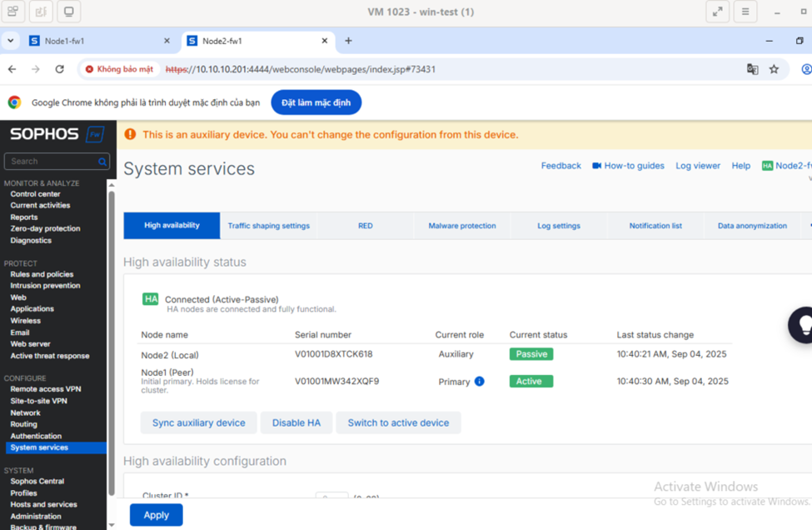Click Switch to active device button
The height and width of the screenshot is (530, 812).
[398, 422]
